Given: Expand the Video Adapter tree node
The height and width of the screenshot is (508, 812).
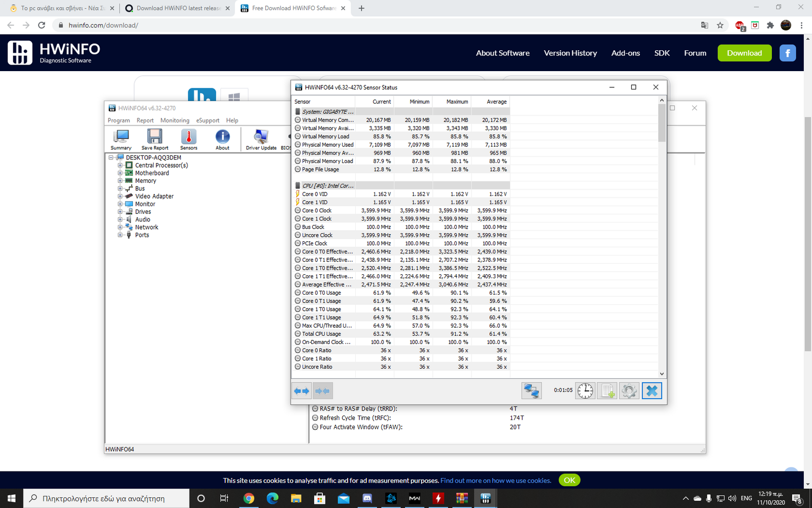Looking at the screenshot, I should [x=120, y=196].
